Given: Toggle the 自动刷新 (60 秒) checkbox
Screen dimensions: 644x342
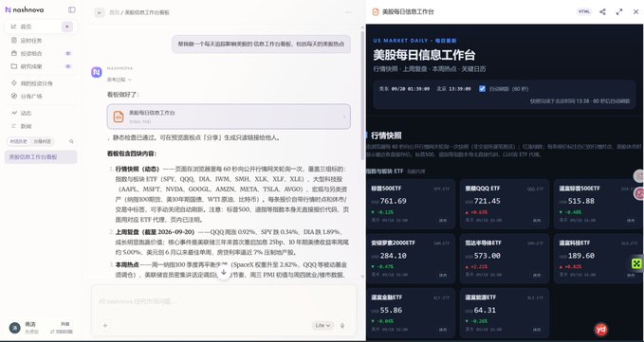Looking at the screenshot, I should [482, 88].
